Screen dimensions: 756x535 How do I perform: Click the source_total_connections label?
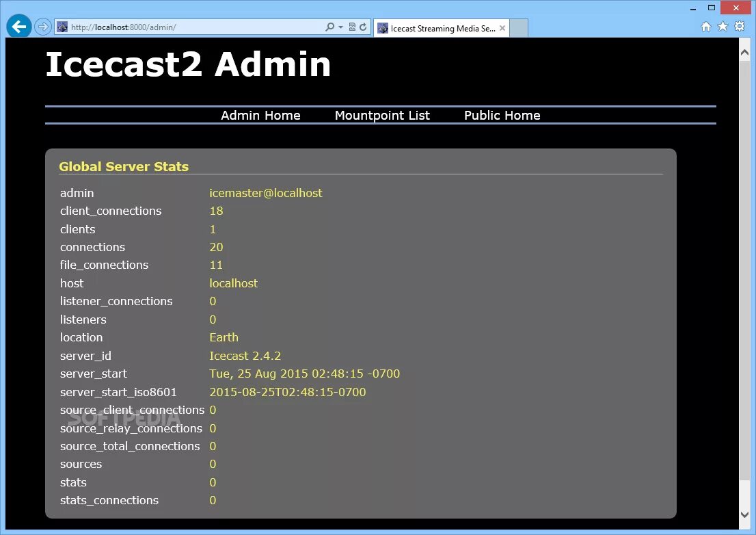tap(130, 446)
